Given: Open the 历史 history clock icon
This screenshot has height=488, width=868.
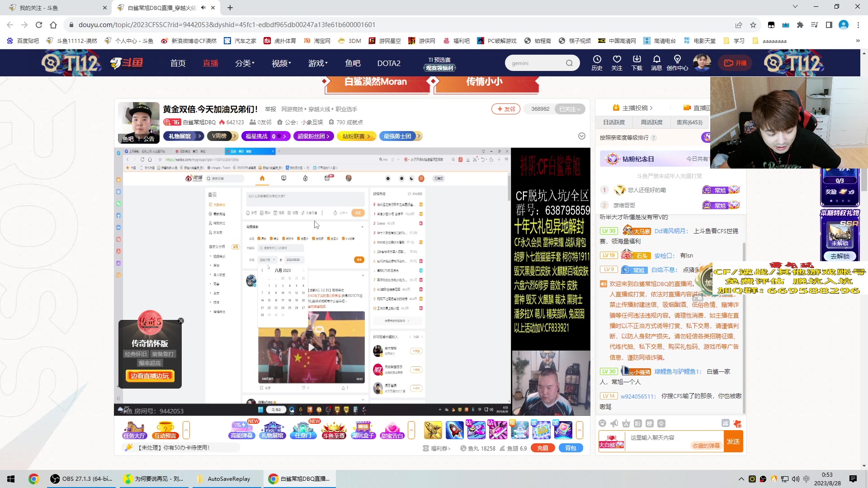Looking at the screenshot, I should pos(597,63).
